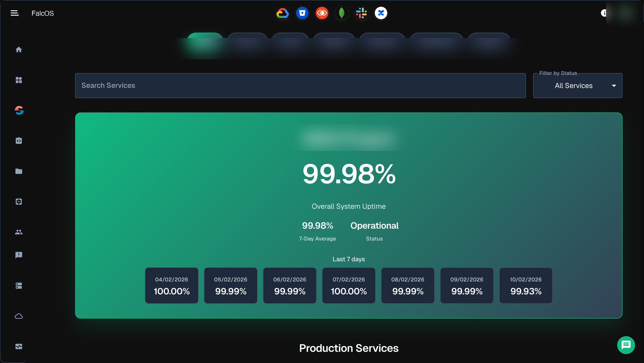644x363 pixels.
Task: Open the red eye monitoring integration icon
Action: pyautogui.click(x=322, y=13)
